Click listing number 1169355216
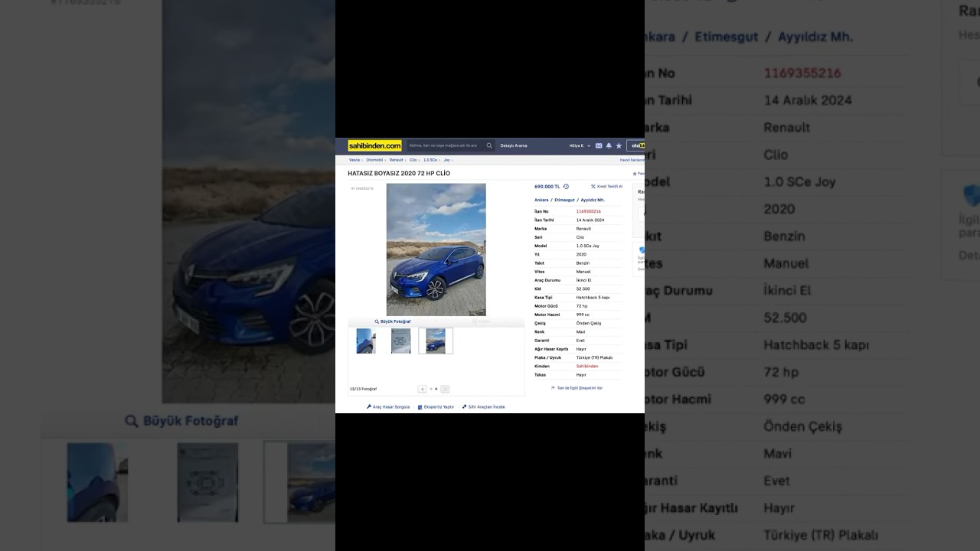The width and height of the screenshot is (980, 551). pyautogui.click(x=589, y=211)
